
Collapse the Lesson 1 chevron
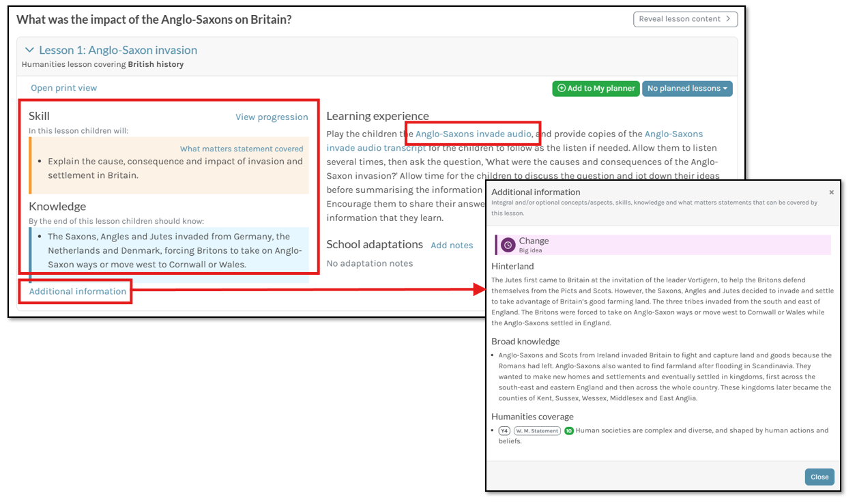tap(29, 50)
